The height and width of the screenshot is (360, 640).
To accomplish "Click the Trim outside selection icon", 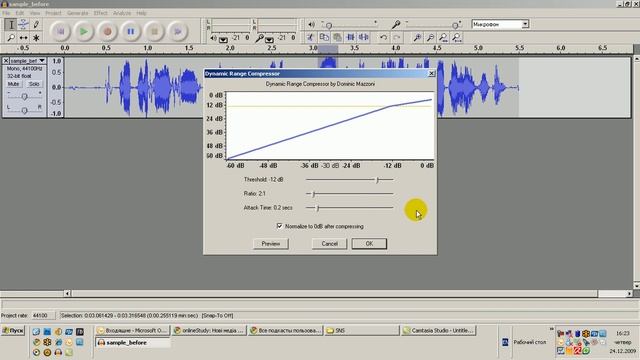I will (350, 38).
